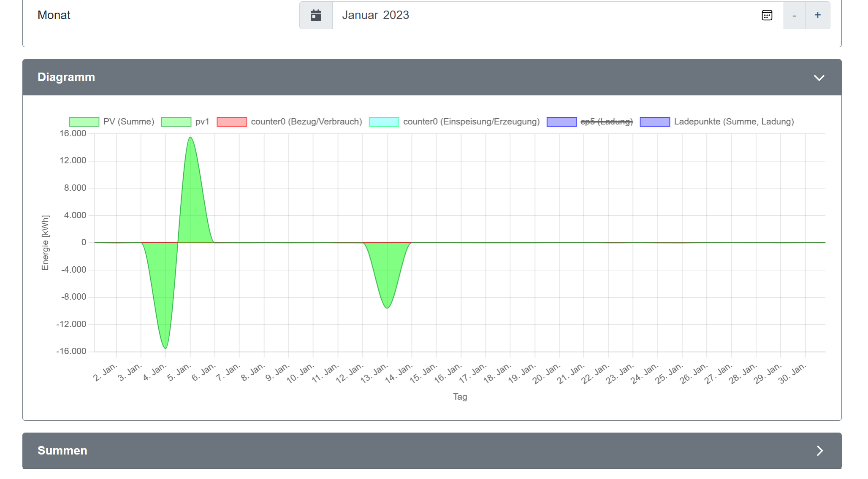Click the Summen section header title

click(x=62, y=451)
